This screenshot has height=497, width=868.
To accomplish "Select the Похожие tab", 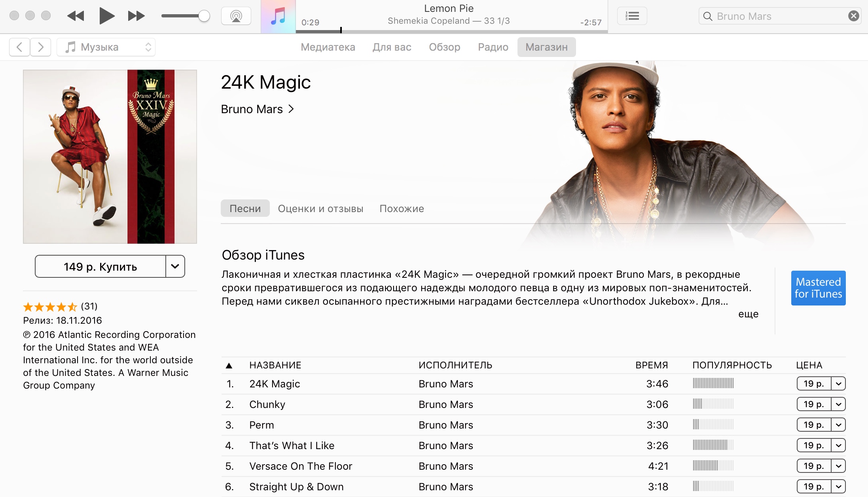I will point(402,209).
